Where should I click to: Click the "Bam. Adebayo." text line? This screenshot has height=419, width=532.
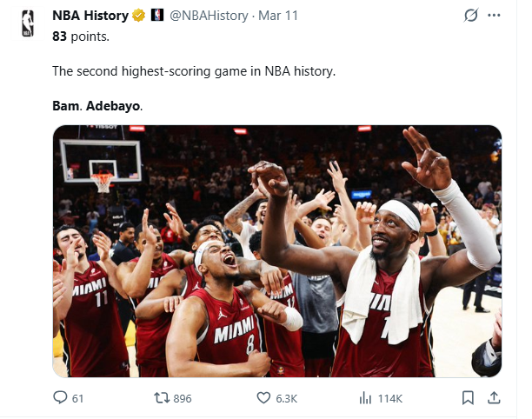pyautogui.click(x=96, y=105)
